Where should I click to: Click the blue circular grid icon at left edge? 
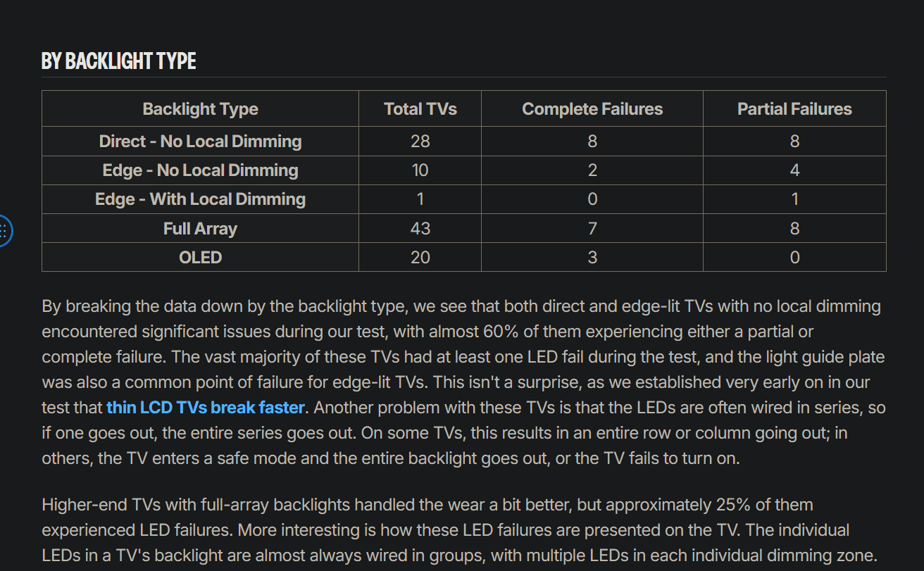point(4,230)
